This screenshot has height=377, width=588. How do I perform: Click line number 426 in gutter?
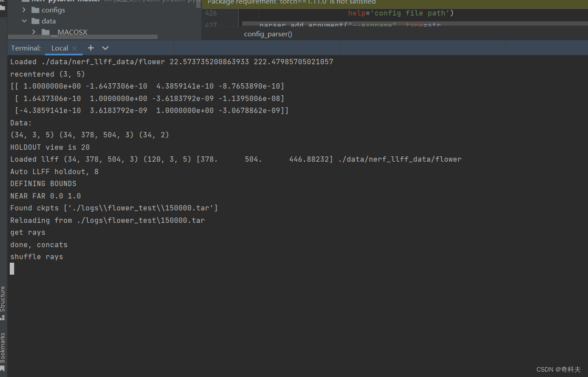coord(211,13)
